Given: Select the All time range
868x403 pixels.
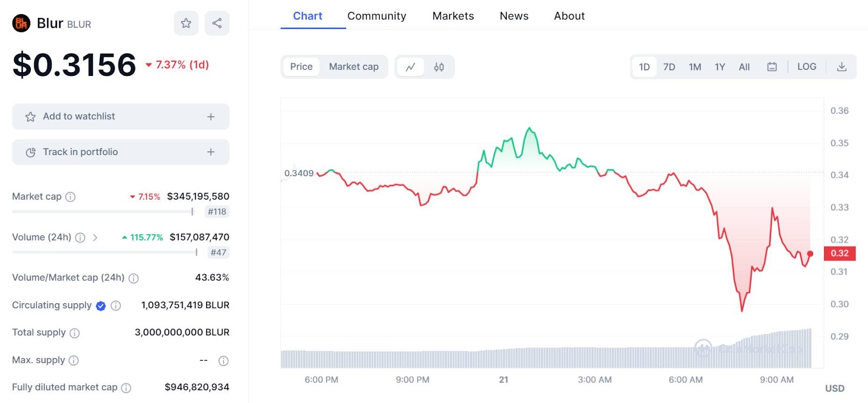Looking at the screenshot, I should point(744,67).
